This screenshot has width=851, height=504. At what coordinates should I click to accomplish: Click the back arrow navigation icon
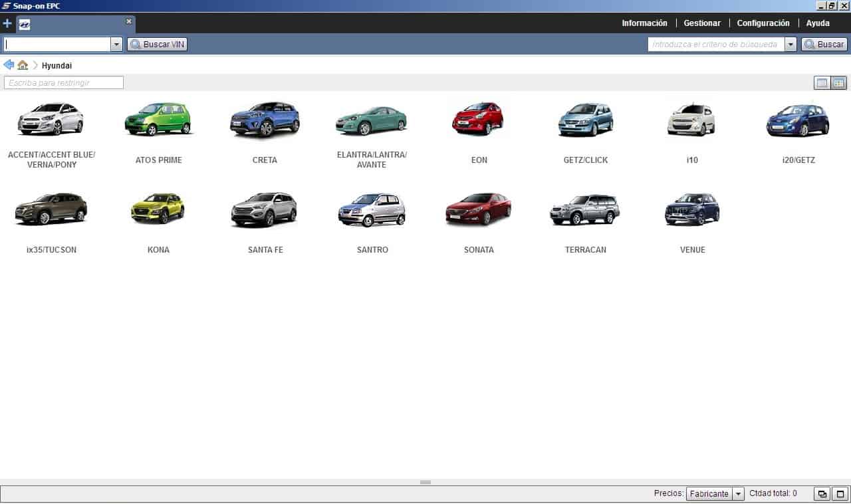[x=9, y=65]
